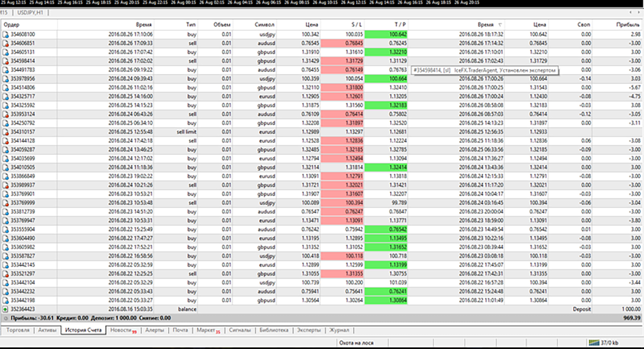Click the sell icon of order 353989937

coord(6,185)
